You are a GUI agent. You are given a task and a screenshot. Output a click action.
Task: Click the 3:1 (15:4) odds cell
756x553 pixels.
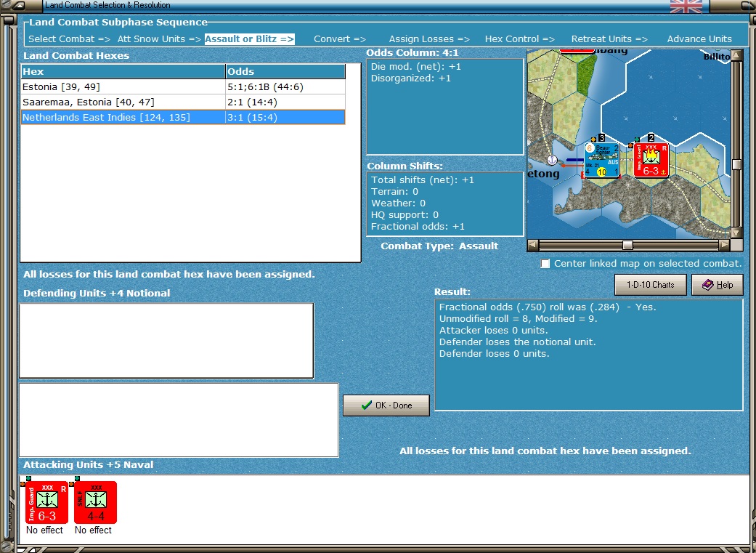[x=285, y=117]
